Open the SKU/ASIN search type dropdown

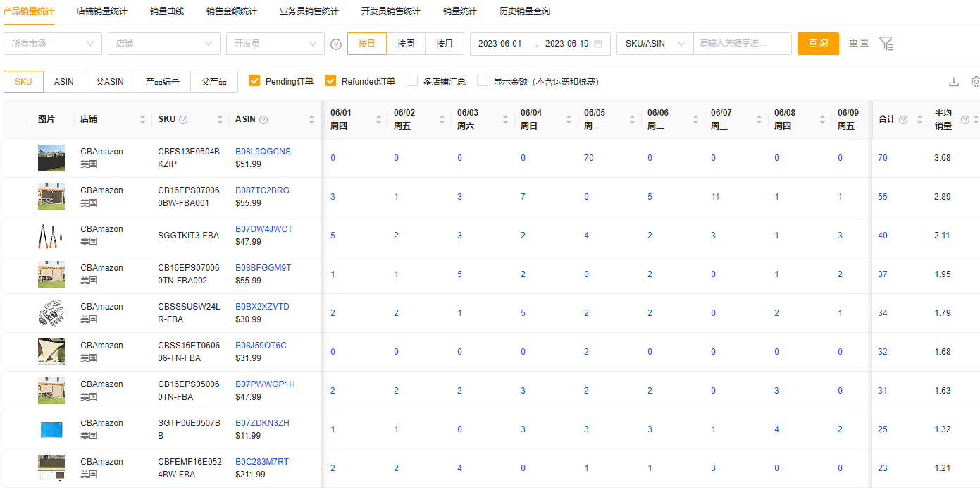pyautogui.click(x=655, y=44)
